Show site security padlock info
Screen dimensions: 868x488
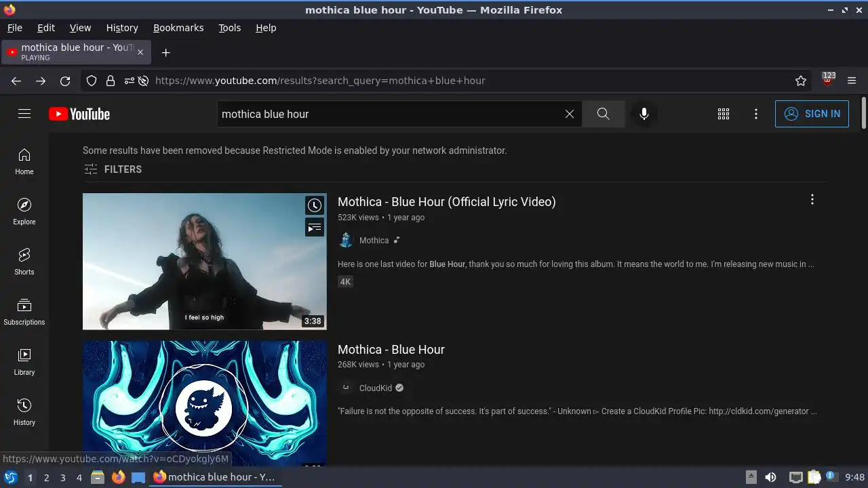tap(111, 81)
